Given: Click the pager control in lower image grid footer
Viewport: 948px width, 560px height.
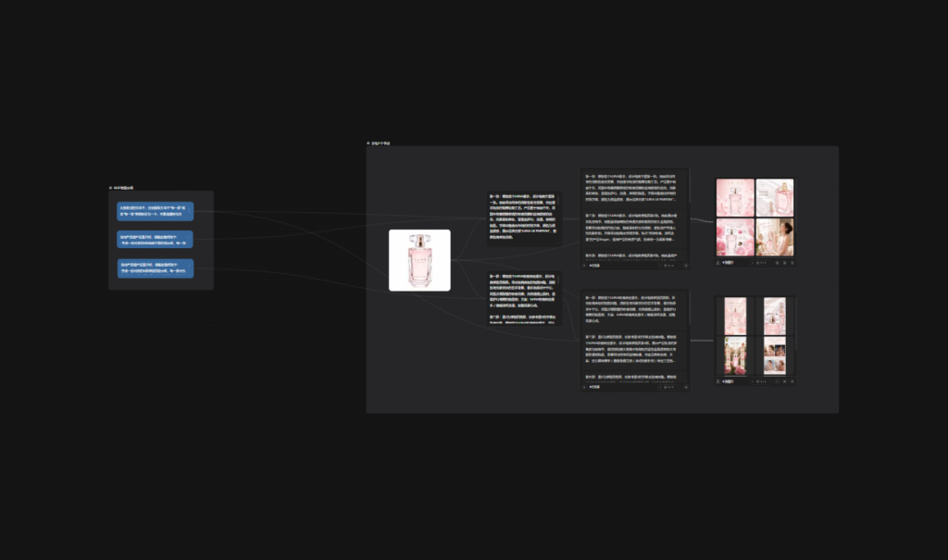Looking at the screenshot, I should (761, 381).
